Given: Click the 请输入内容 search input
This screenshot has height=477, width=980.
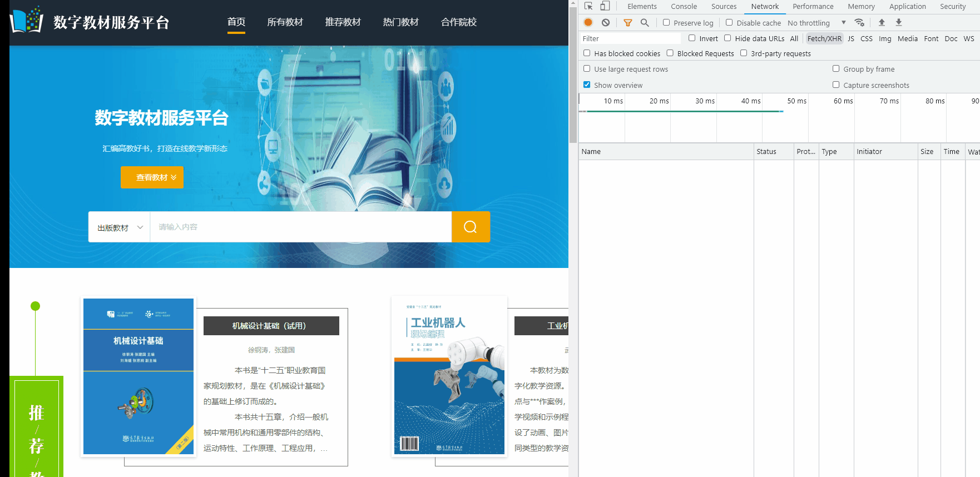Looking at the screenshot, I should pos(301,227).
